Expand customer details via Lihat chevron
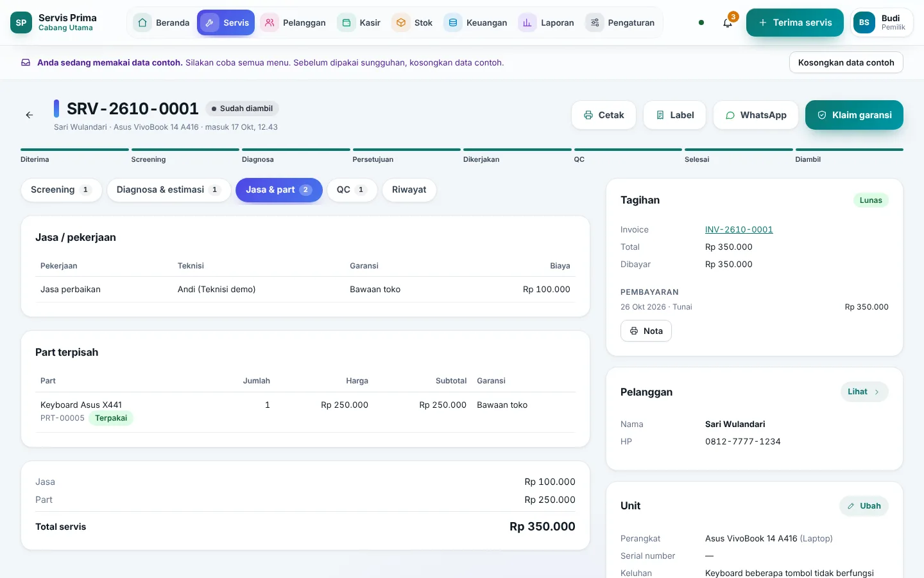924x578 pixels. (x=877, y=392)
